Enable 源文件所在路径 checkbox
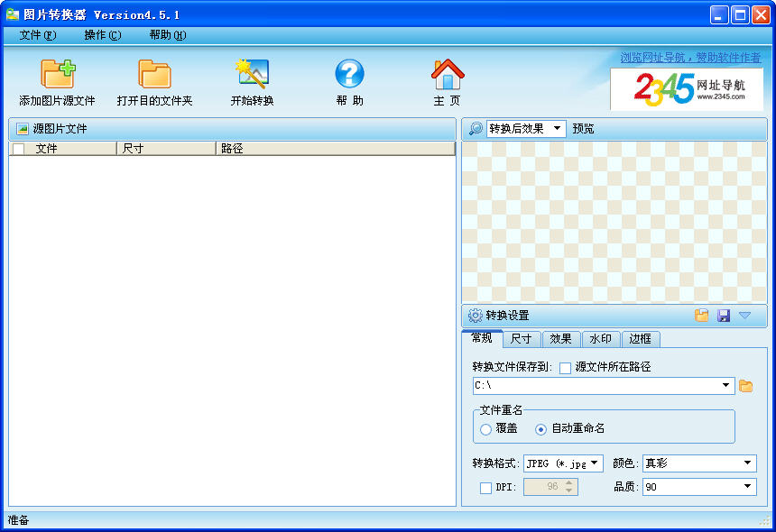Viewport: 776px width, 532px height. (565, 368)
